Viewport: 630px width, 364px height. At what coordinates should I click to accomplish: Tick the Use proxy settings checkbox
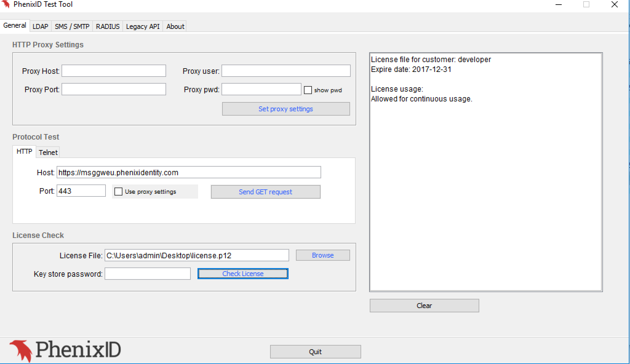118,192
